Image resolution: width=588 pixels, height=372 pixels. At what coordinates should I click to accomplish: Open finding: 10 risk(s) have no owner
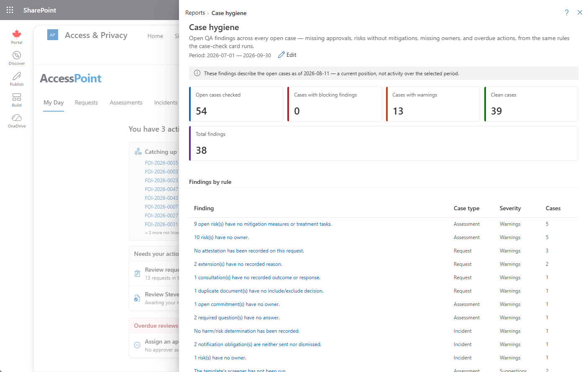click(x=221, y=237)
